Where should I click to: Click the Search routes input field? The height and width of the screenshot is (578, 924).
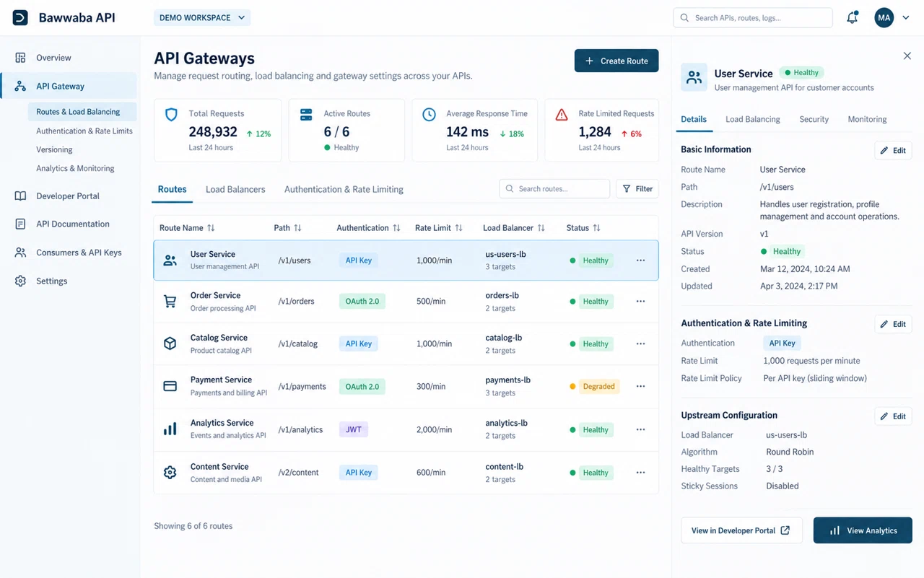pyautogui.click(x=554, y=189)
